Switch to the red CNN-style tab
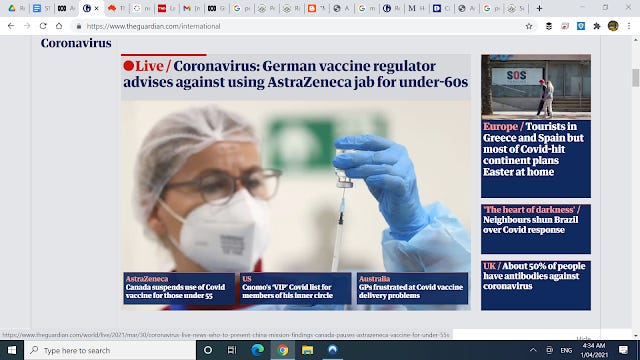 tap(166, 8)
